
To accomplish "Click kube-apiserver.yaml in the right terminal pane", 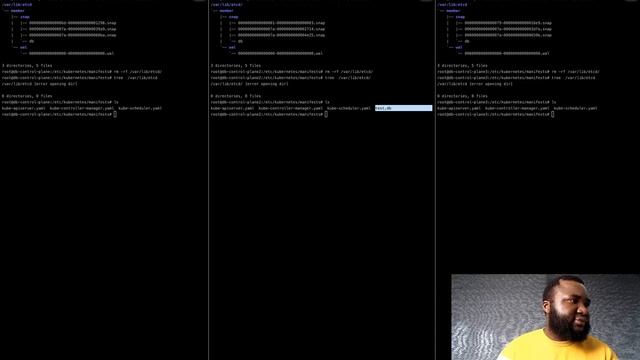I will 459,109.
